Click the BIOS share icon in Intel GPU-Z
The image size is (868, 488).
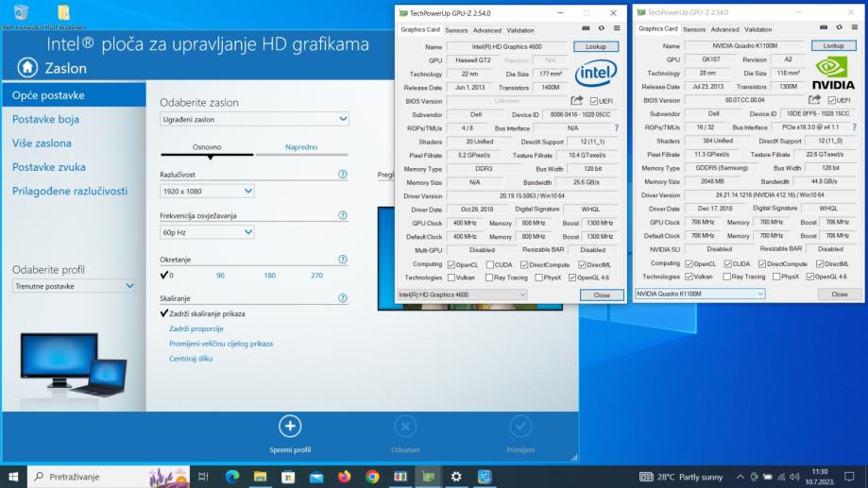576,100
